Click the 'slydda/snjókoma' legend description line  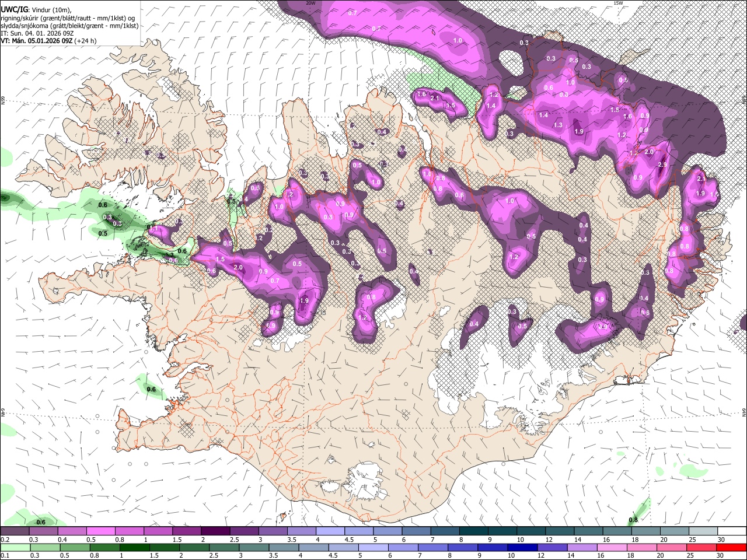click(x=69, y=26)
